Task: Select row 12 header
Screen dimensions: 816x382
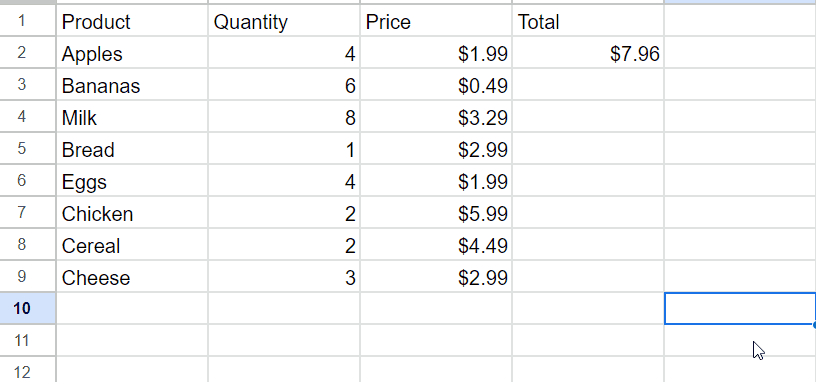Action: [x=28, y=370]
